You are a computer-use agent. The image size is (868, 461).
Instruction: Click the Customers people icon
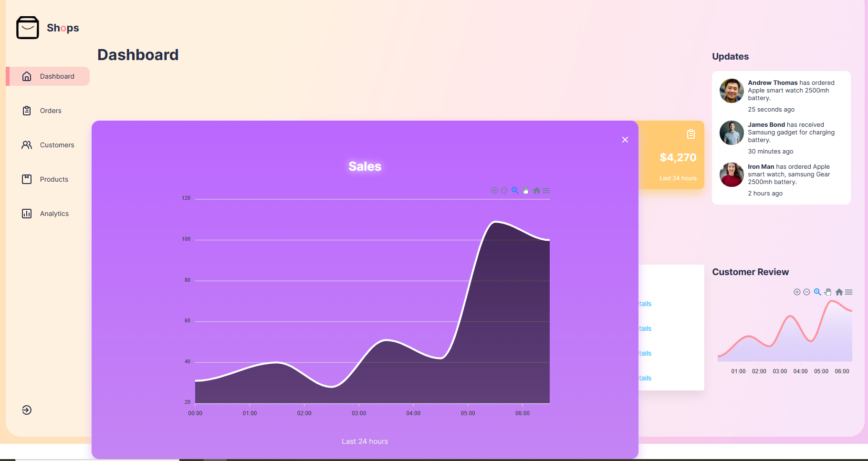[27, 145]
